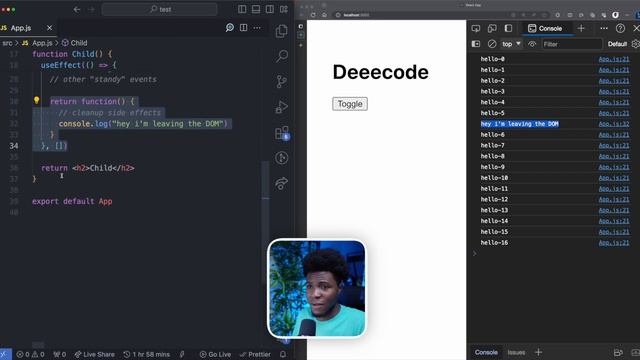Open notifications bell in the status bar
The image size is (640, 360).
click(283, 354)
